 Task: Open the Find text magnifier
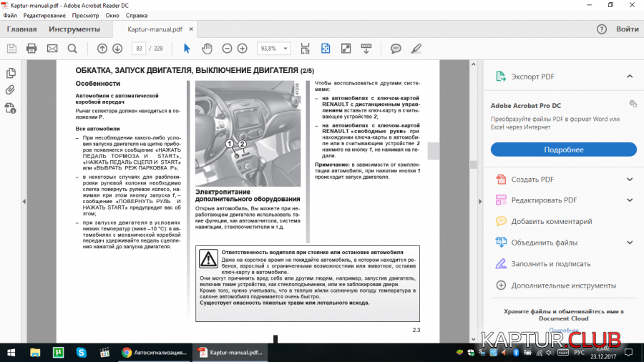[72, 49]
